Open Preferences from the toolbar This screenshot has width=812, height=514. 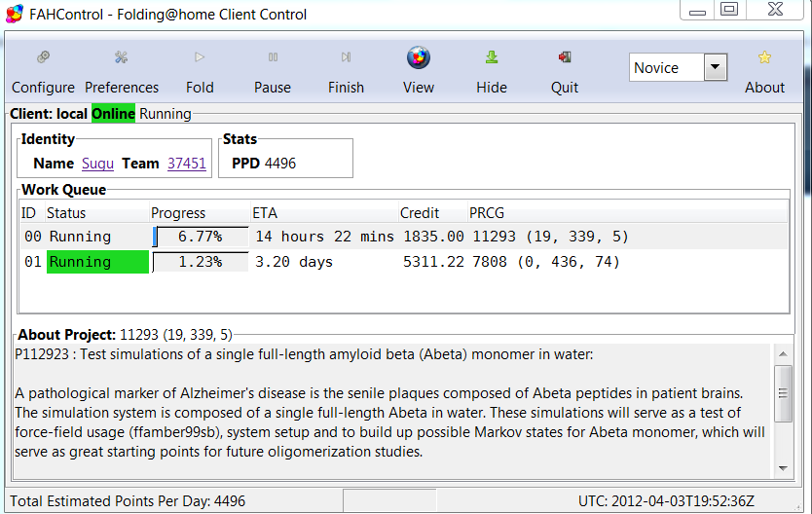point(122,58)
